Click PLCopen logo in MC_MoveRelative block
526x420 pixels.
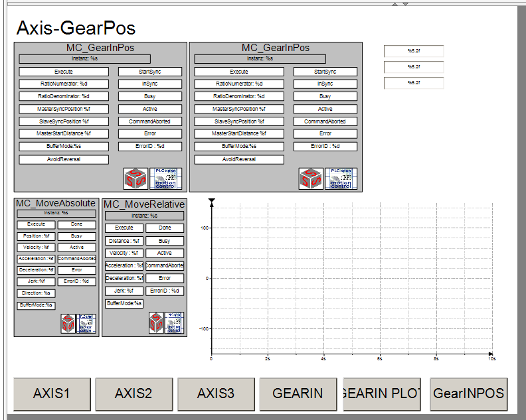(174, 322)
